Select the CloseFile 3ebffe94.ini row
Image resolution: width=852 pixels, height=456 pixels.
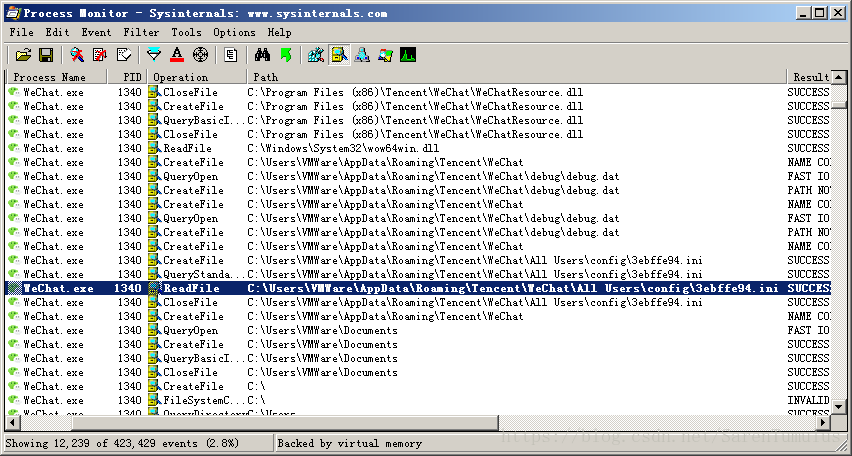(418, 302)
